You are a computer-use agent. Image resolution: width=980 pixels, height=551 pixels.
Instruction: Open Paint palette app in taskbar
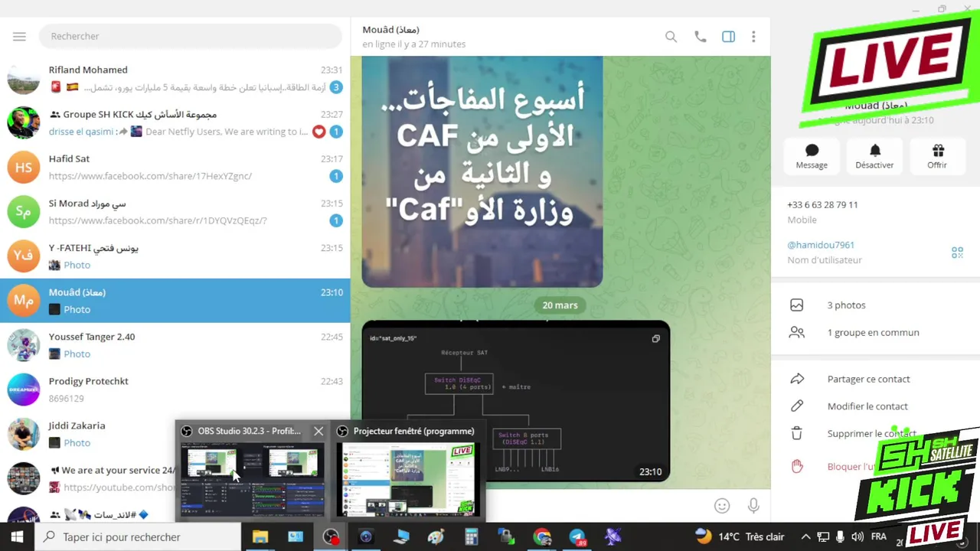point(436,537)
